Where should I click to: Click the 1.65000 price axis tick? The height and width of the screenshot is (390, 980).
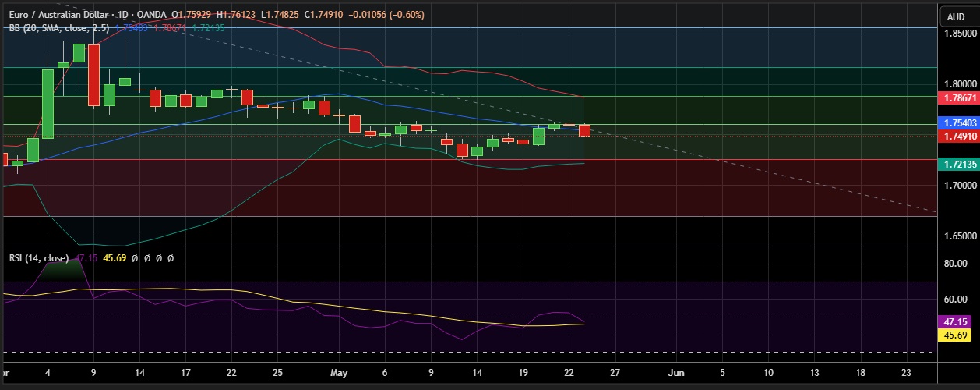[960, 237]
